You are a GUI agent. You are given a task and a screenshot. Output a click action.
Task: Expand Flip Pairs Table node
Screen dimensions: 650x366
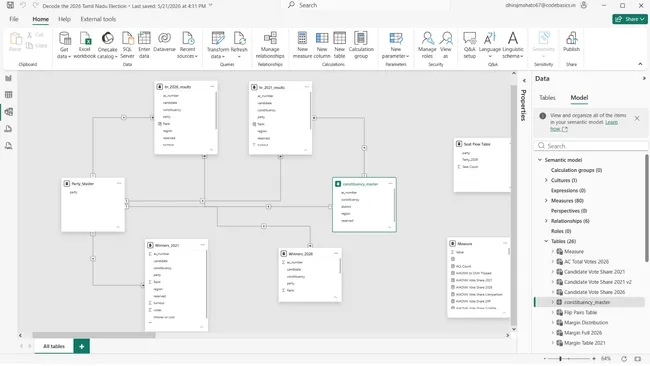[553, 312]
